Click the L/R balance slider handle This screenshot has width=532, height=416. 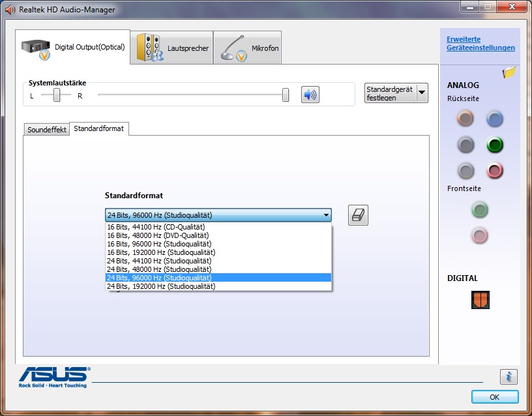coord(57,95)
